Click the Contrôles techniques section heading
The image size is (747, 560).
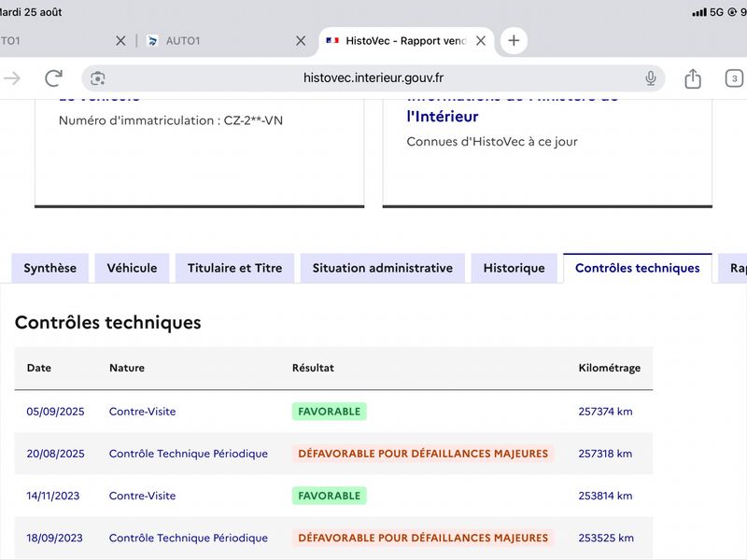pyautogui.click(x=108, y=322)
